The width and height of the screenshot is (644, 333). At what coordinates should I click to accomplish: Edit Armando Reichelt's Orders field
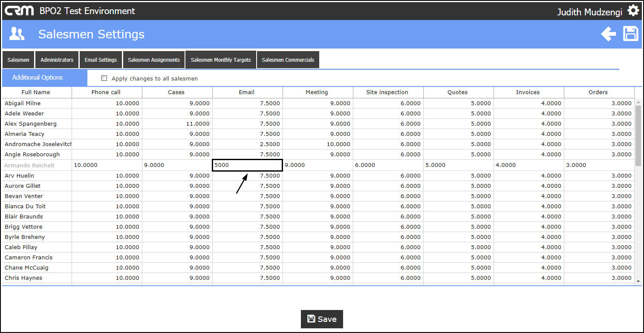coord(599,165)
